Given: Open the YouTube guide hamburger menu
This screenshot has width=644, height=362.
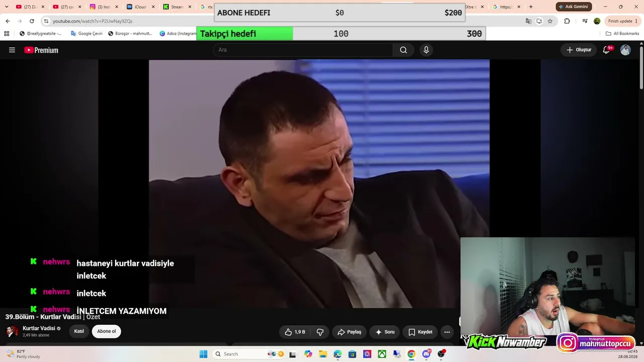Looking at the screenshot, I should coord(12,50).
